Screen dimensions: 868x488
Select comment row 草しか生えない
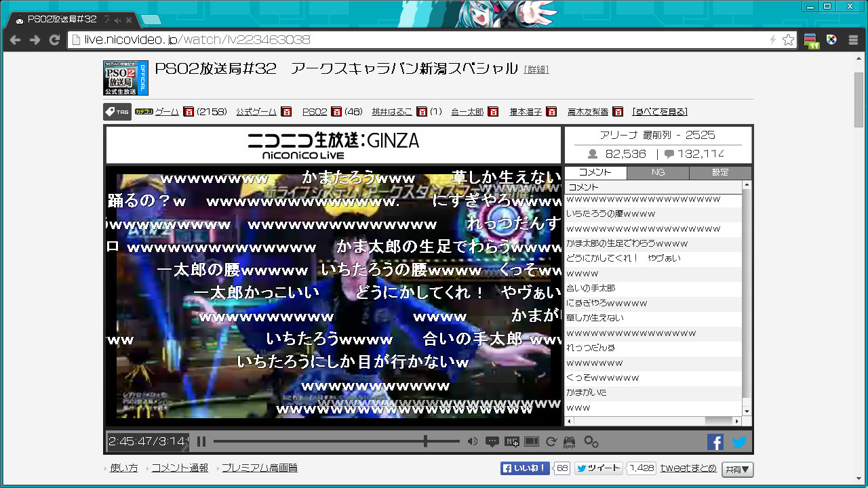654,319
